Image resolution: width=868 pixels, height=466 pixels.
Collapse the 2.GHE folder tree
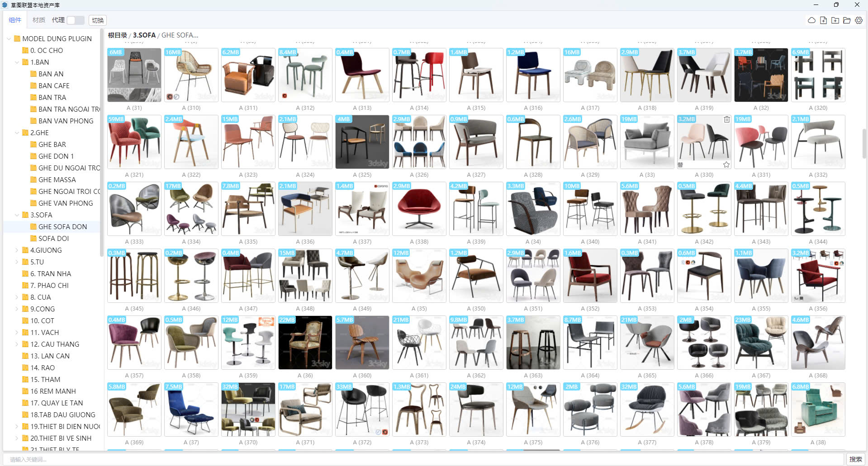pyautogui.click(x=17, y=133)
